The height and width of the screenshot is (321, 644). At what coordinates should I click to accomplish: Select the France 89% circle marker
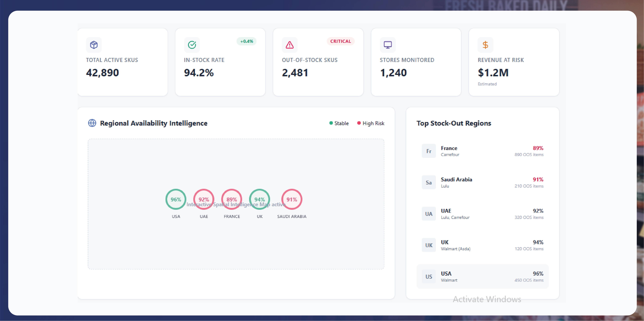[231, 199]
